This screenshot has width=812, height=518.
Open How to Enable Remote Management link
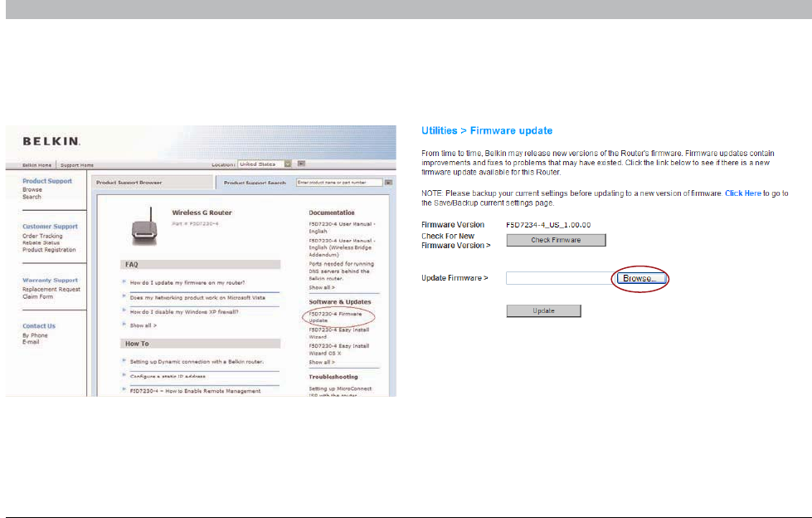[x=195, y=391]
